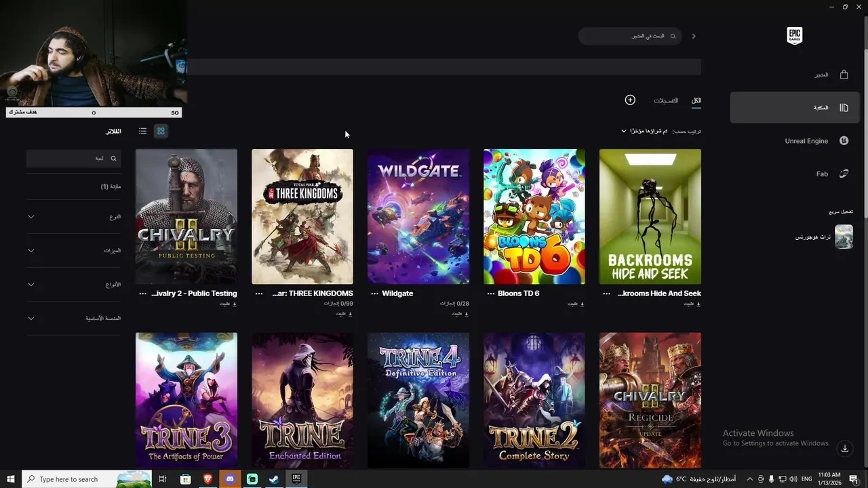868x488 pixels.
Task: Open the clock showing 11:03 AM
Action: pyautogui.click(x=829, y=479)
